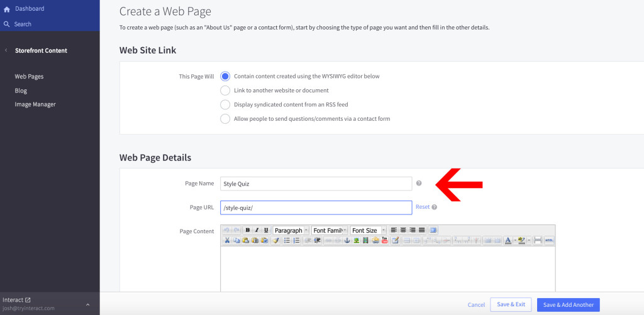Viewport: 644px width, 315px height.
Task: Toggle italic formatting in the editor
Action: [x=257, y=230]
